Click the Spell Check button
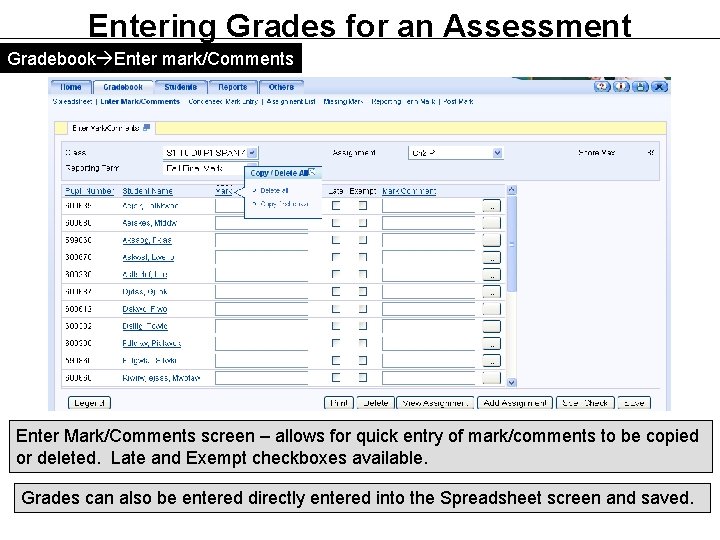The width and height of the screenshot is (720, 540). (585, 403)
